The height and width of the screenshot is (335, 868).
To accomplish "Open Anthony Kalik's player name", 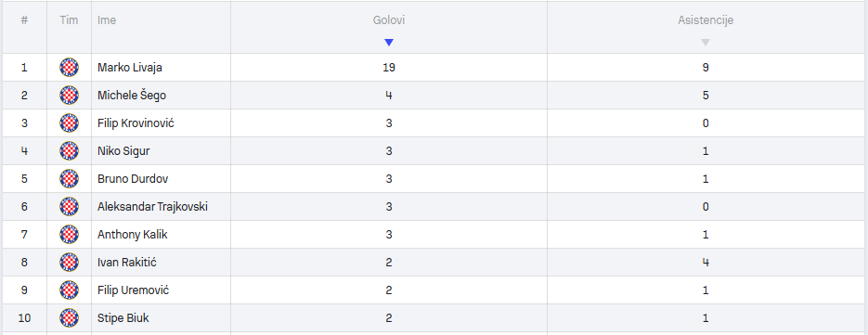I will tap(133, 235).
